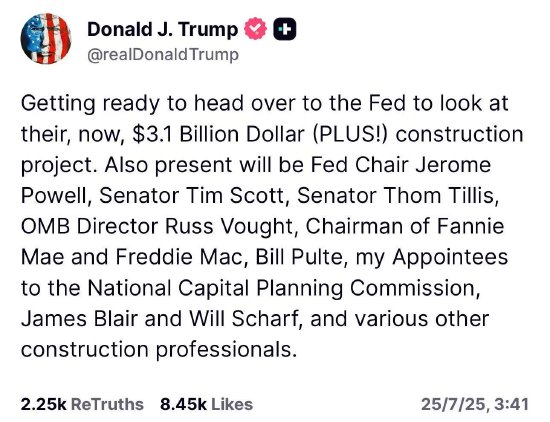Image resolution: width=550 pixels, height=422 pixels.
Task: Click 'National Capital Planning Commission' text
Action: pyautogui.click(x=282, y=288)
